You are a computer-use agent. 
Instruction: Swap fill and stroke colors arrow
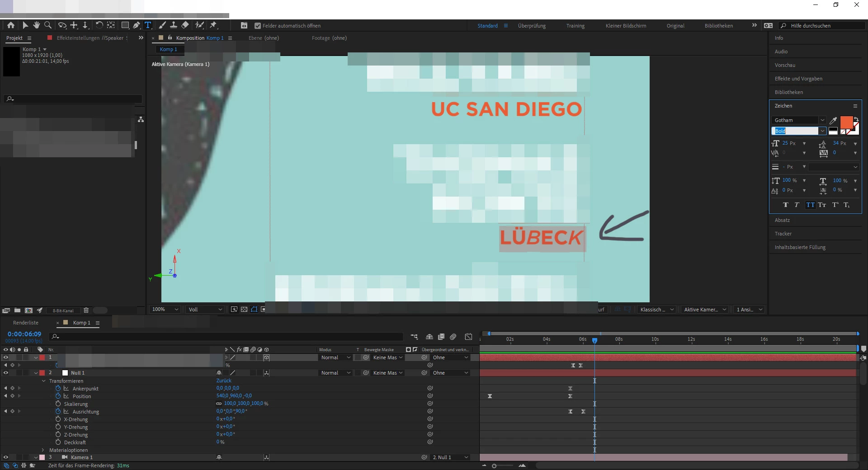coord(856,119)
